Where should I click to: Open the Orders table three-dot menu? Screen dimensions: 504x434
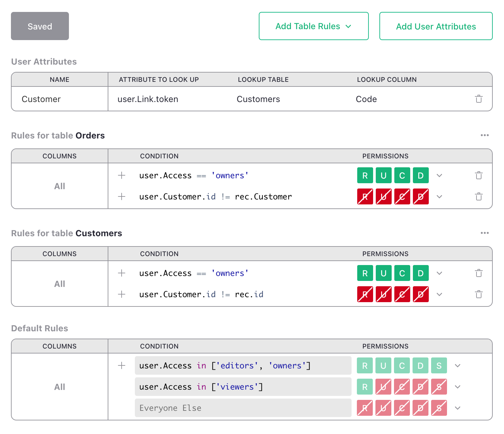click(x=484, y=135)
